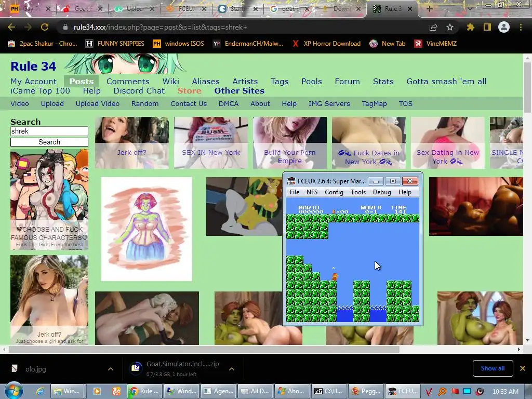Click the red flag tray icon

pos(455,392)
